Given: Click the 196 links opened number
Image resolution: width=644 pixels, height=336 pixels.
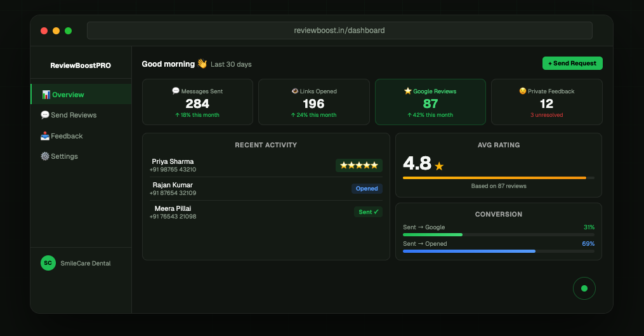Looking at the screenshot, I should point(314,104).
